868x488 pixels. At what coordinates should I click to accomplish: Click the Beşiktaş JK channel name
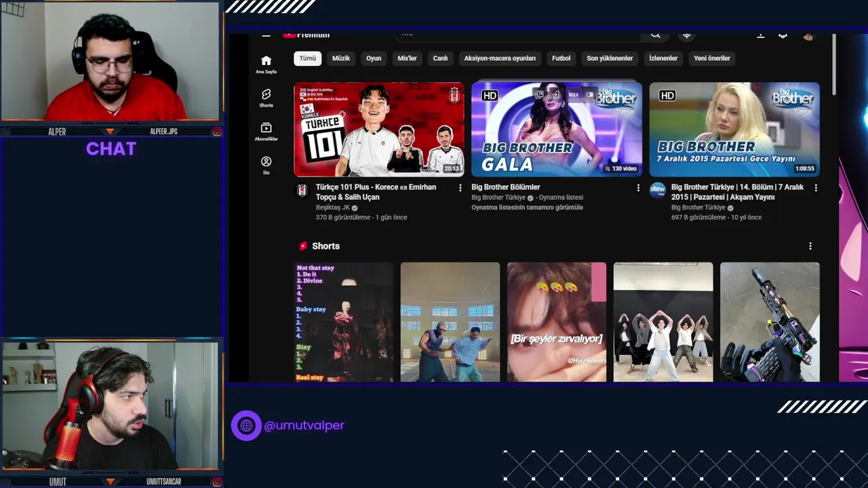pyautogui.click(x=333, y=207)
